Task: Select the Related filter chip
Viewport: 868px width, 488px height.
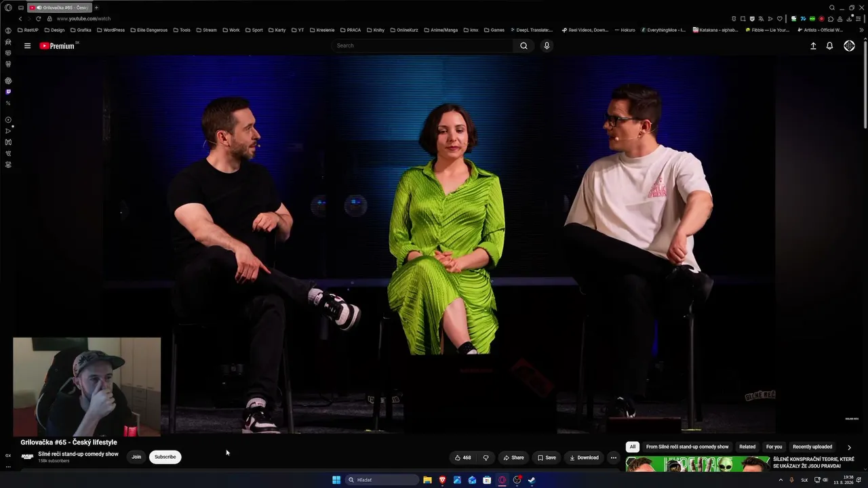Action: pos(747,447)
